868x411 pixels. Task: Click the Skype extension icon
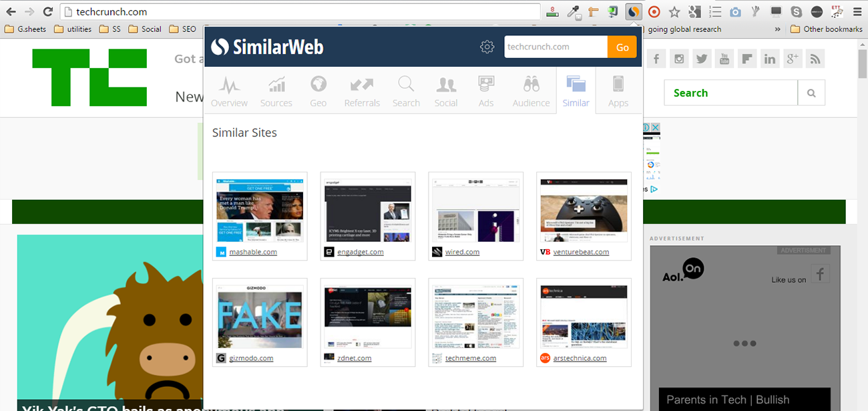[x=796, y=11]
